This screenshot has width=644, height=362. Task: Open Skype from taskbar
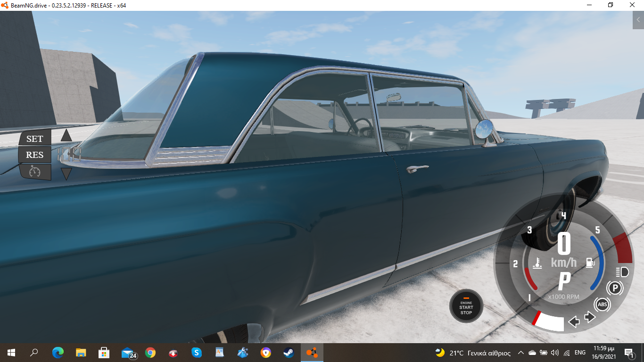[x=197, y=353]
